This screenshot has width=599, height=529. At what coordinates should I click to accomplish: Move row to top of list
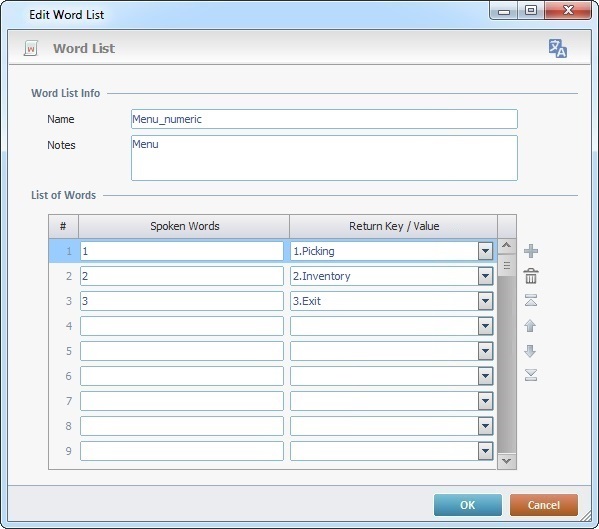click(531, 301)
